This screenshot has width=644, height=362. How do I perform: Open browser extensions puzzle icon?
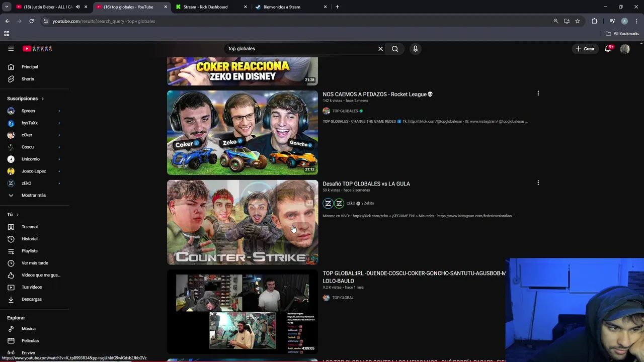coord(595,21)
